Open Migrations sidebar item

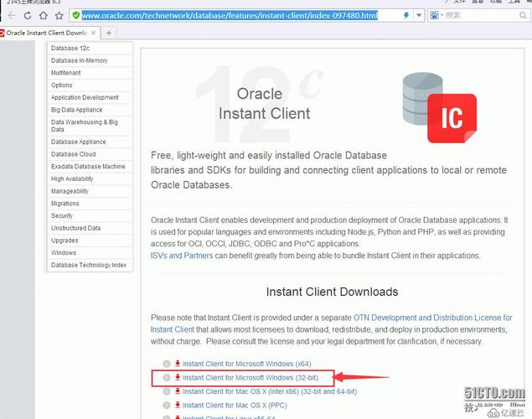[90, 204]
